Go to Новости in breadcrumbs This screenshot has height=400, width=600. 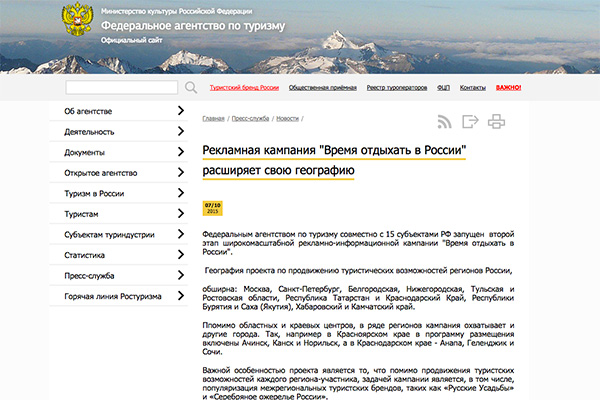287,119
